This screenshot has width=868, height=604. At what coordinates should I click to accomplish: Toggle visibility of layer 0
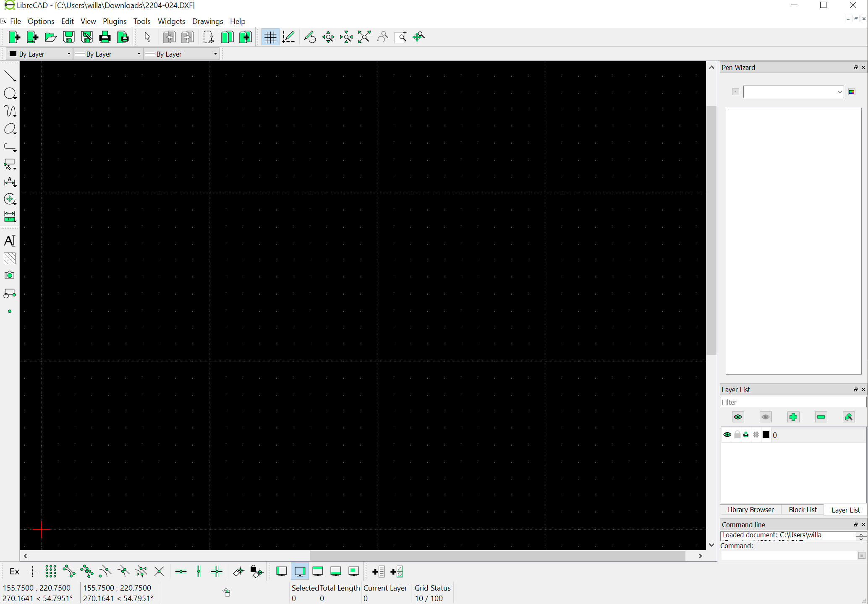point(727,435)
